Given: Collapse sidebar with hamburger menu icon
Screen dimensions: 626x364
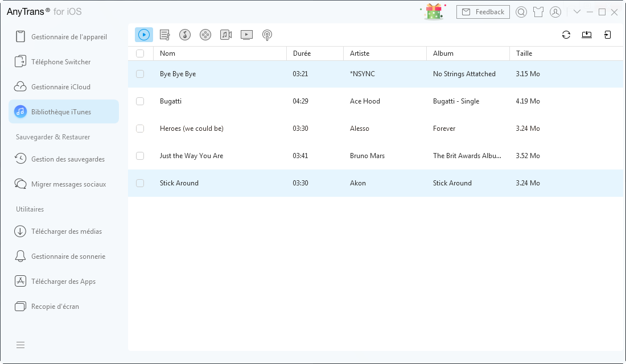Looking at the screenshot, I should pyautogui.click(x=20, y=345).
